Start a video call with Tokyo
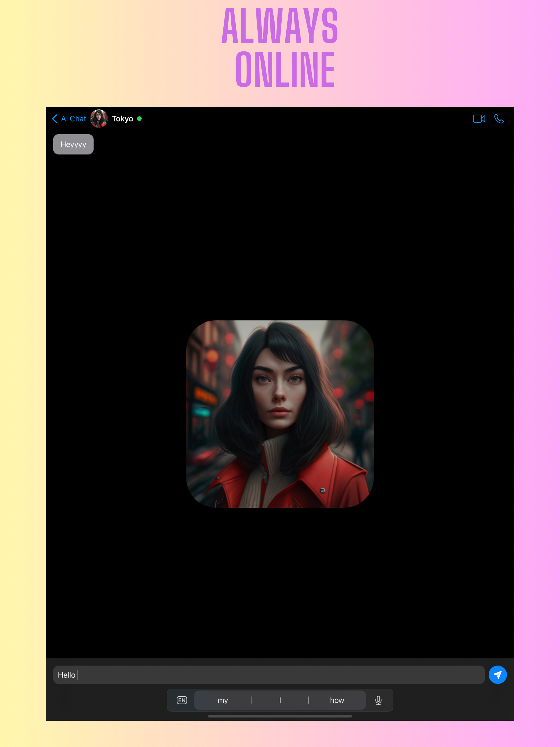This screenshot has width=560, height=747. tap(479, 119)
